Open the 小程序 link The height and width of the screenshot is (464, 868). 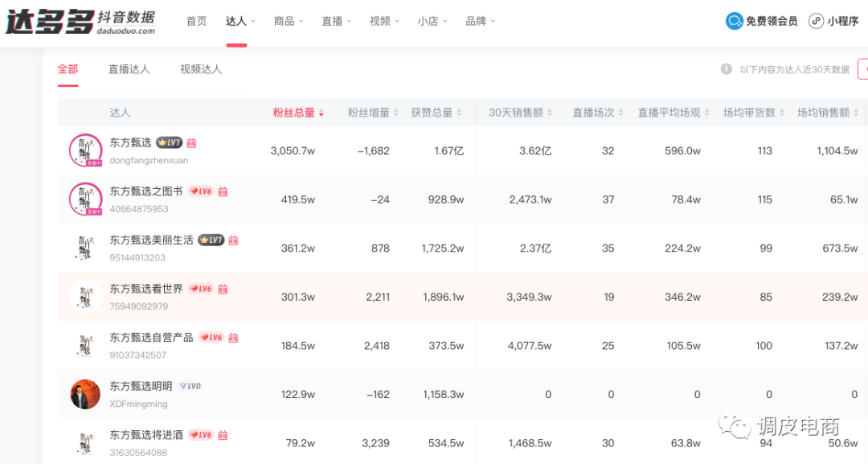tap(833, 21)
